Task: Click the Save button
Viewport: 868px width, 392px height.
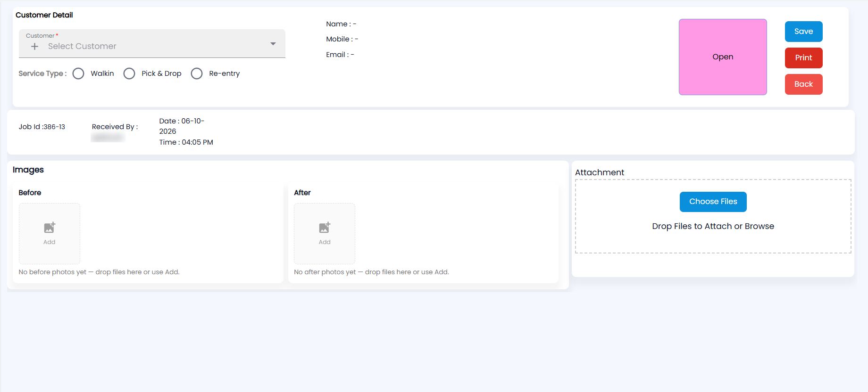Action: 804,32
